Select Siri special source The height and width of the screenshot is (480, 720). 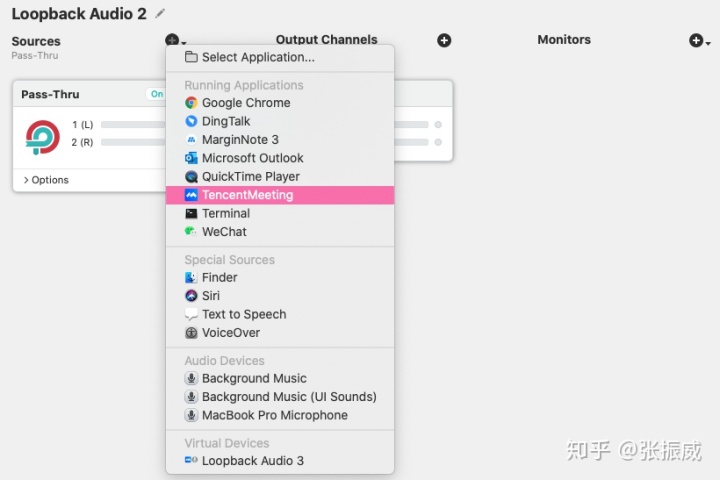[x=280, y=296]
